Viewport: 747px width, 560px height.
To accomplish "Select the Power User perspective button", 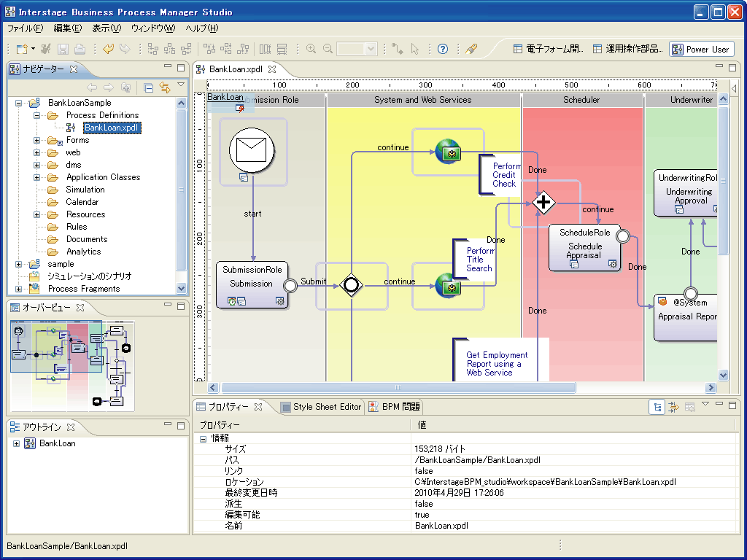I will [x=702, y=49].
